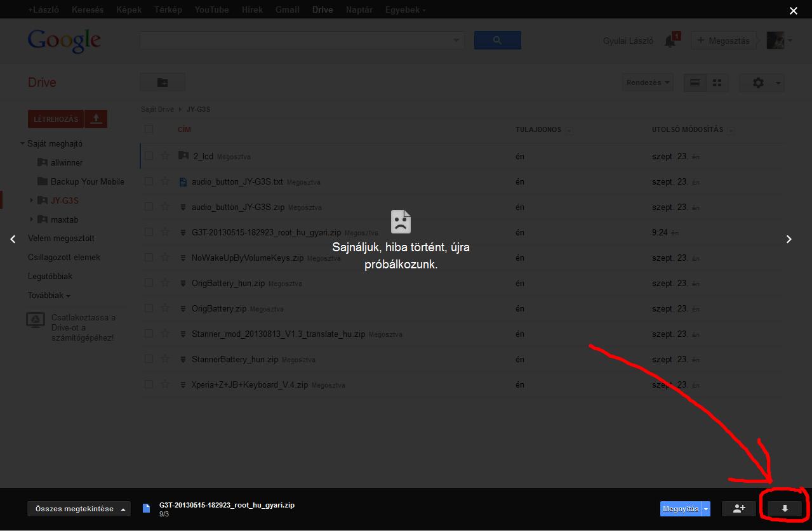This screenshot has height=531, width=812.
Task: Open Naptár from the top bar
Action: coord(359,10)
